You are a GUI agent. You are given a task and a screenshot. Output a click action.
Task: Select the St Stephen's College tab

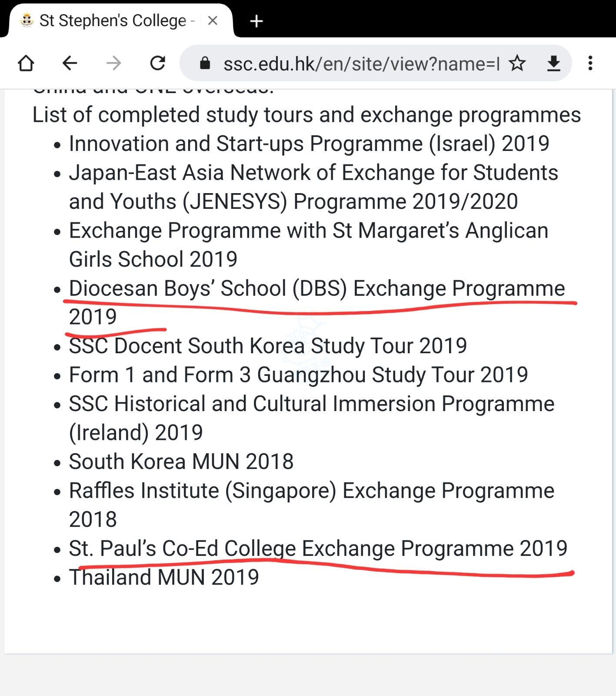pyautogui.click(x=113, y=21)
